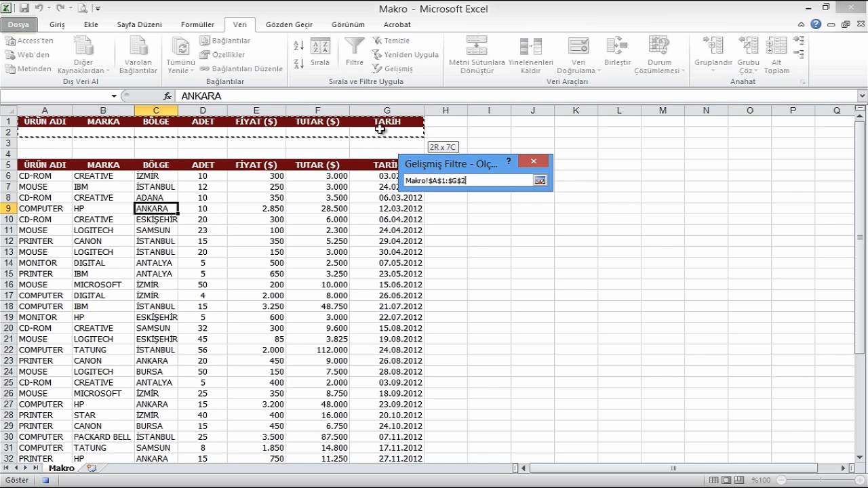The height and width of the screenshot is (488, 868).
Task: Click Show Detail icon in Anahat group
Action: pyautogui.click(x=799, y=41)
